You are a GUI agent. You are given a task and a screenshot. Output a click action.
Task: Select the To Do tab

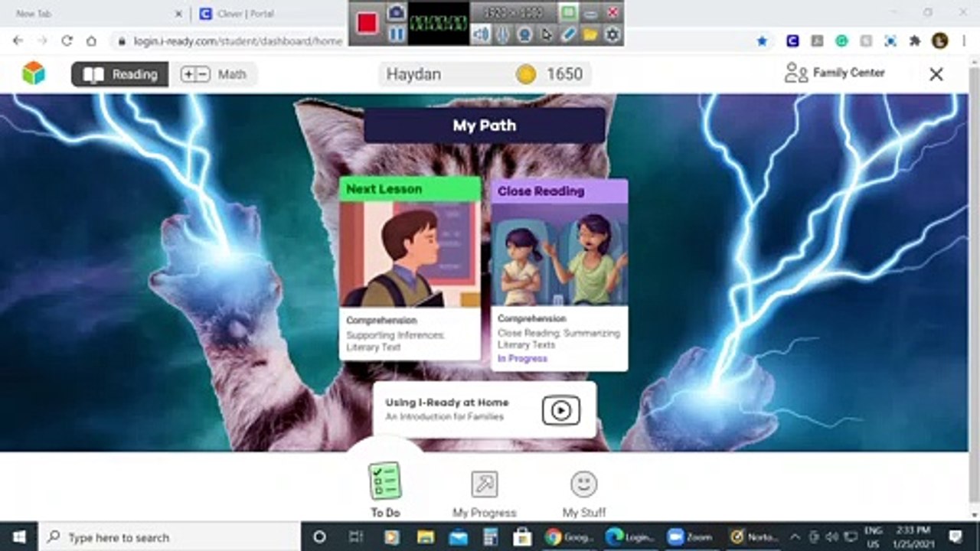385,490
